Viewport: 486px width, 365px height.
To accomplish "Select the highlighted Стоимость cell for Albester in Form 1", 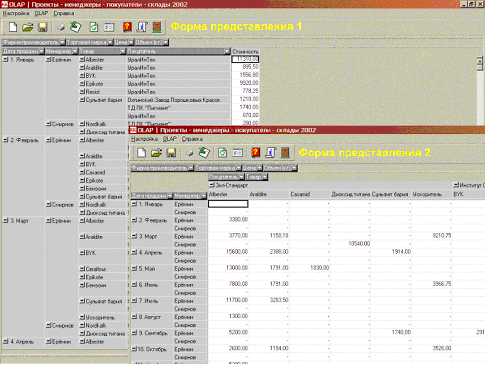I will click(245, 59).
